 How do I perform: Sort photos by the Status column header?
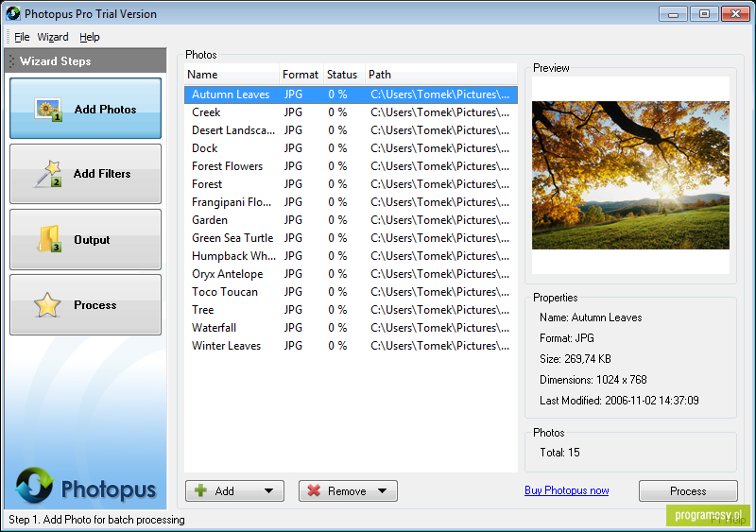click(x=343, y=75)
